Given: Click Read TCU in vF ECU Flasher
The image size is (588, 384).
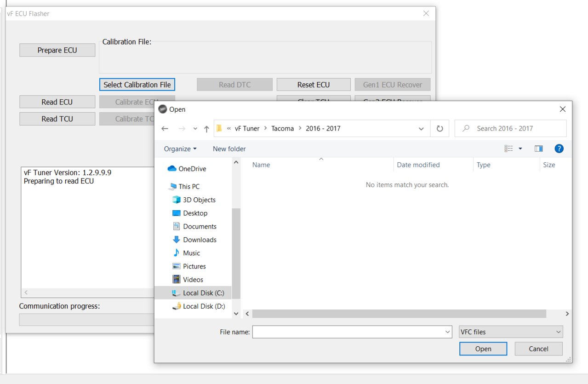Looking at the screenshot, I should [57, 119].
